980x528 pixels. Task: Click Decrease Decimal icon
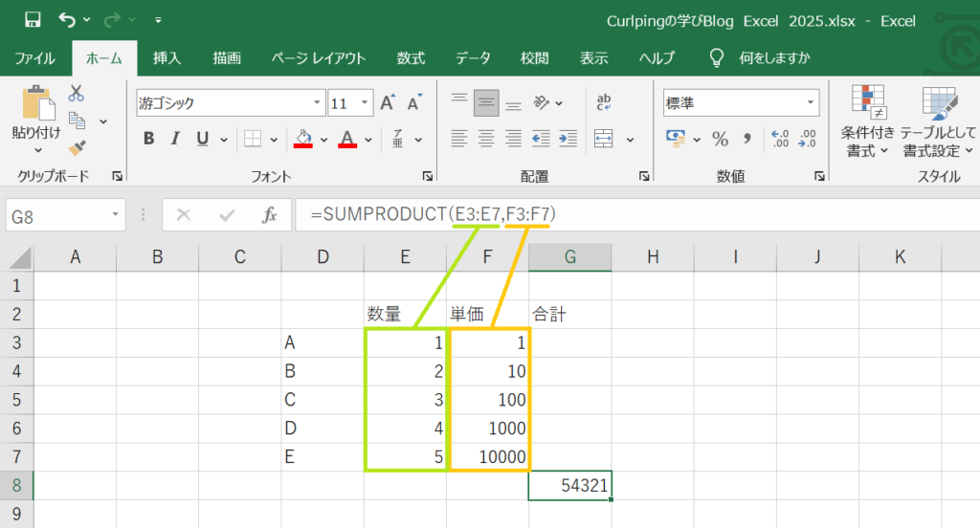point(808,139)
